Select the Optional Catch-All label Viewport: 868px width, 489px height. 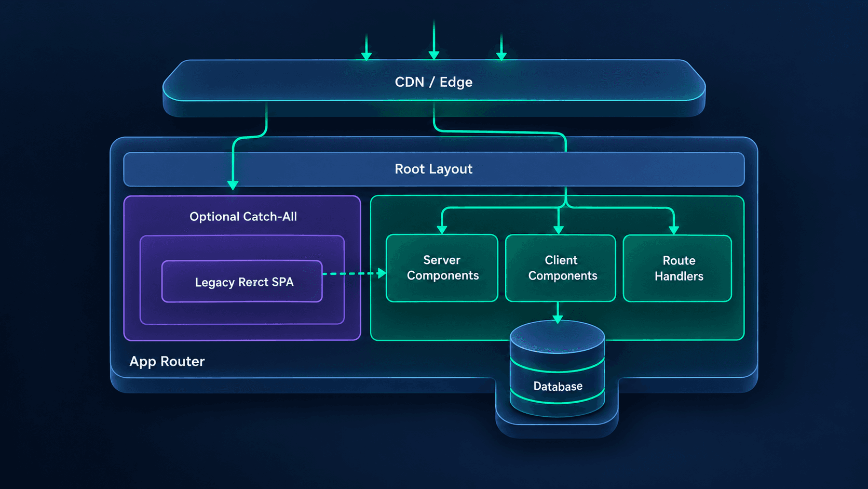click(243, 217)
